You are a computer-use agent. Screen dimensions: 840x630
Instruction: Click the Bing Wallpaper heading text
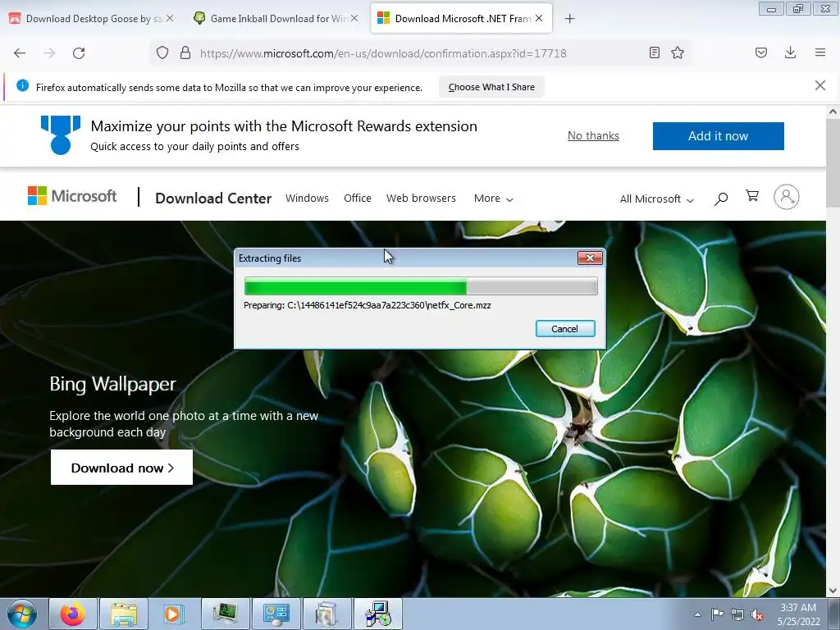[112, 384]
